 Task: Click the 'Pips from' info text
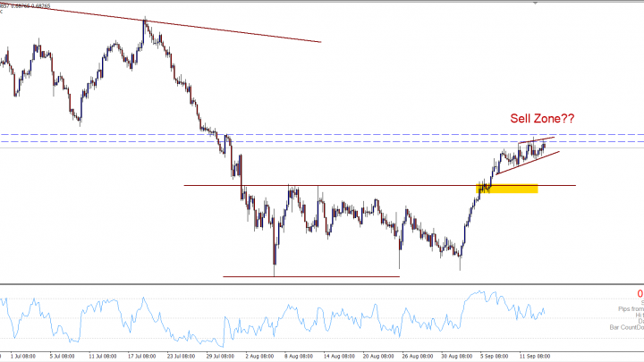pyautogui.click(x=626, y=308)
